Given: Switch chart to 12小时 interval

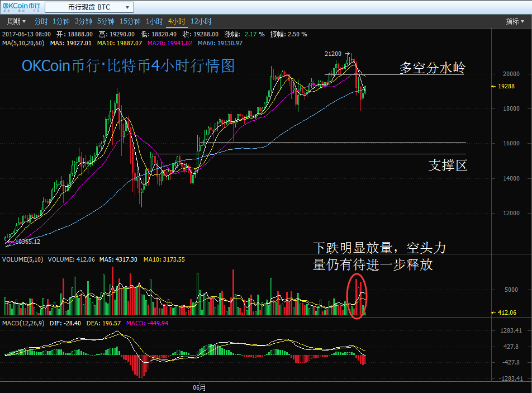Looking at the screenshot, I should pos(201,21).
